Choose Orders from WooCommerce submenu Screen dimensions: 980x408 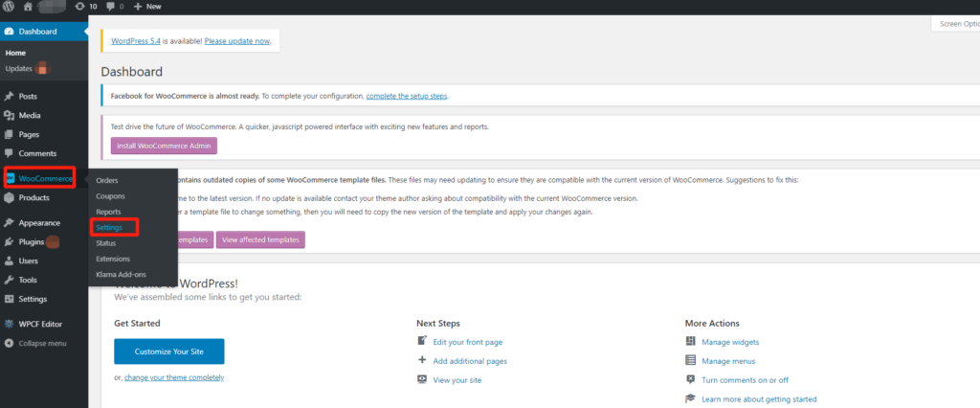107,180
